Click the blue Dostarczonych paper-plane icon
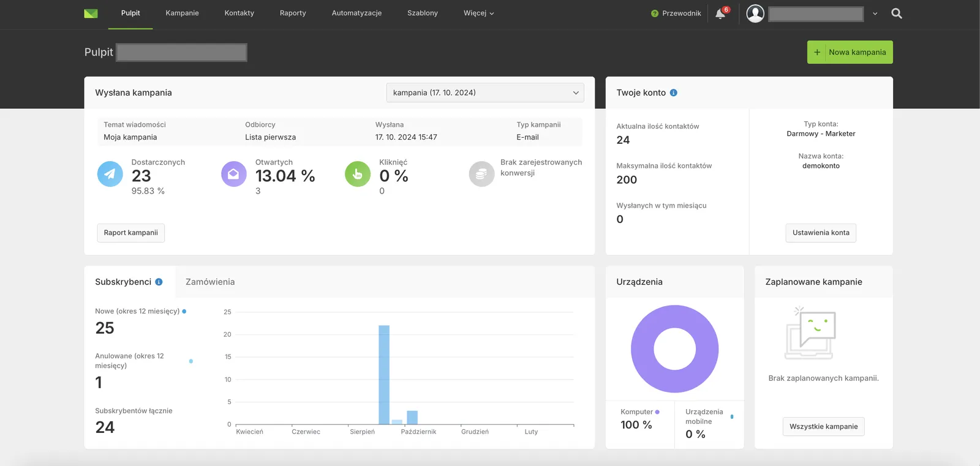This screenshot has height=466, width=980. click(110, 174)
